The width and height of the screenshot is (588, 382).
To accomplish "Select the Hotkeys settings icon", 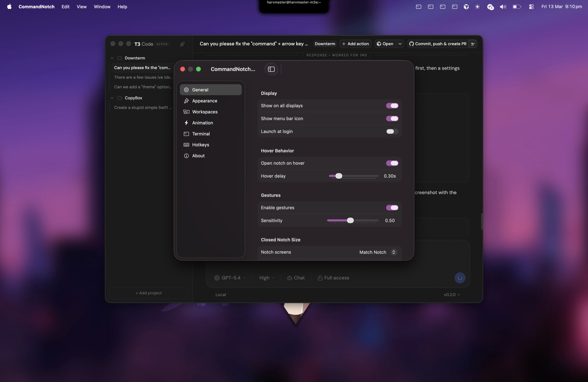I will coord(187,145).
